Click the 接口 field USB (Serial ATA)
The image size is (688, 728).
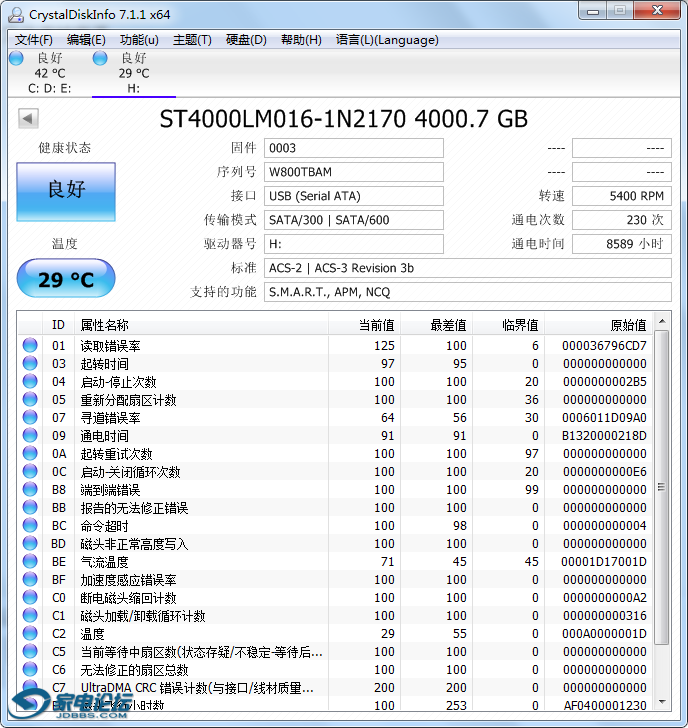(x=354, y=196)
